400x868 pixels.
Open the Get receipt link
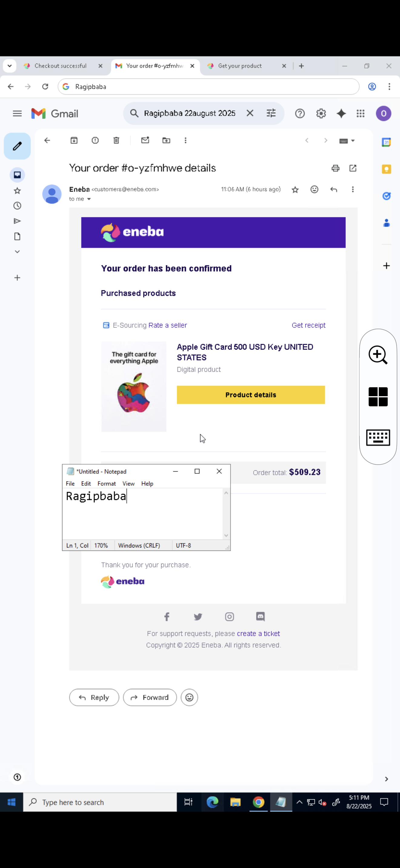click(308, 325)
